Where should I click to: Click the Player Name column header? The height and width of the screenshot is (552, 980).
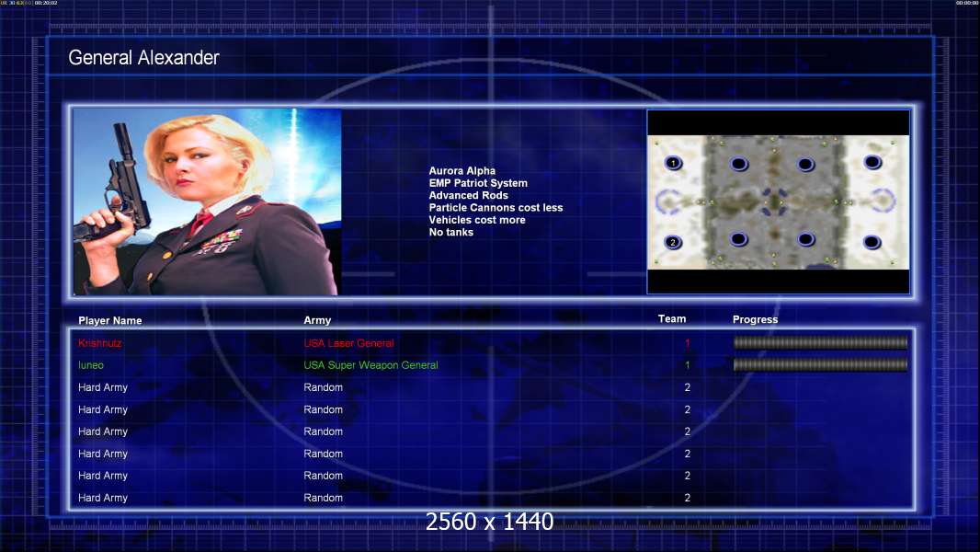click(110, 321)
